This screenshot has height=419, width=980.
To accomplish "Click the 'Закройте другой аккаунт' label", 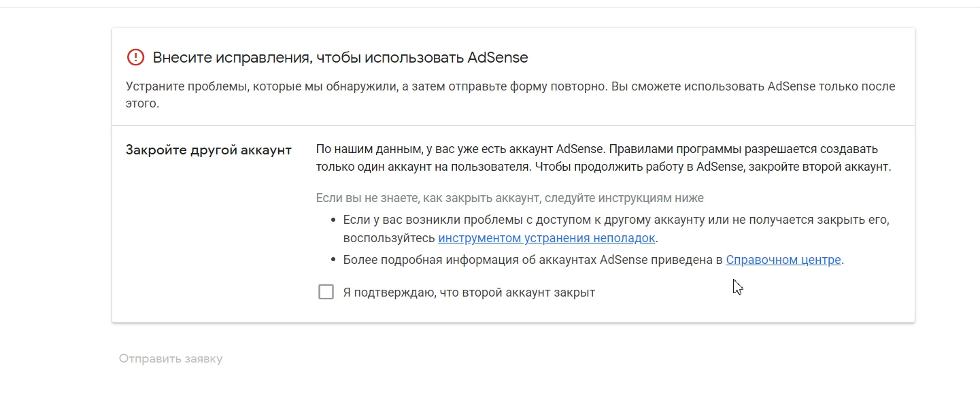I will pos(209,150).
